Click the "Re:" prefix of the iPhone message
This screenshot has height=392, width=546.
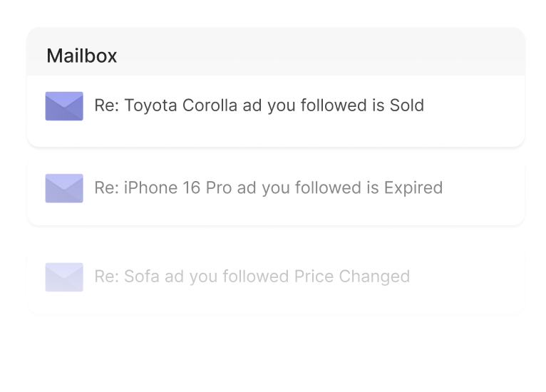(x=106, y=188)
